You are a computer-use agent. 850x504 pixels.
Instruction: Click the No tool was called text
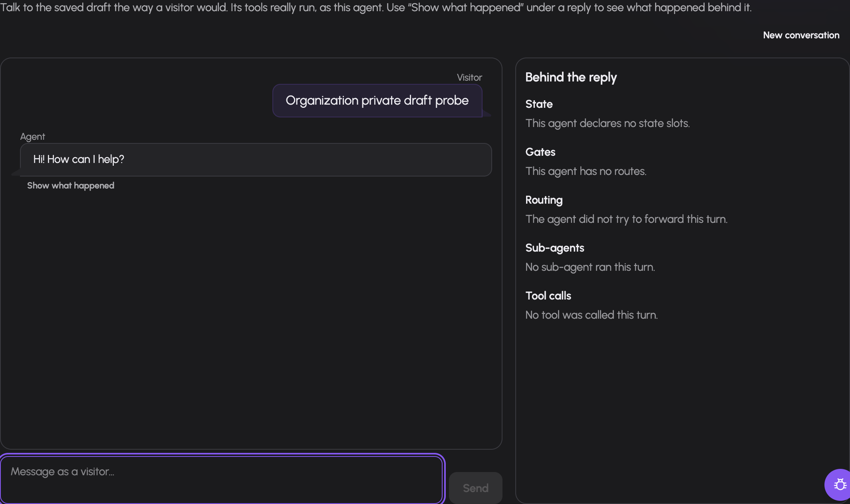(591, 315)
